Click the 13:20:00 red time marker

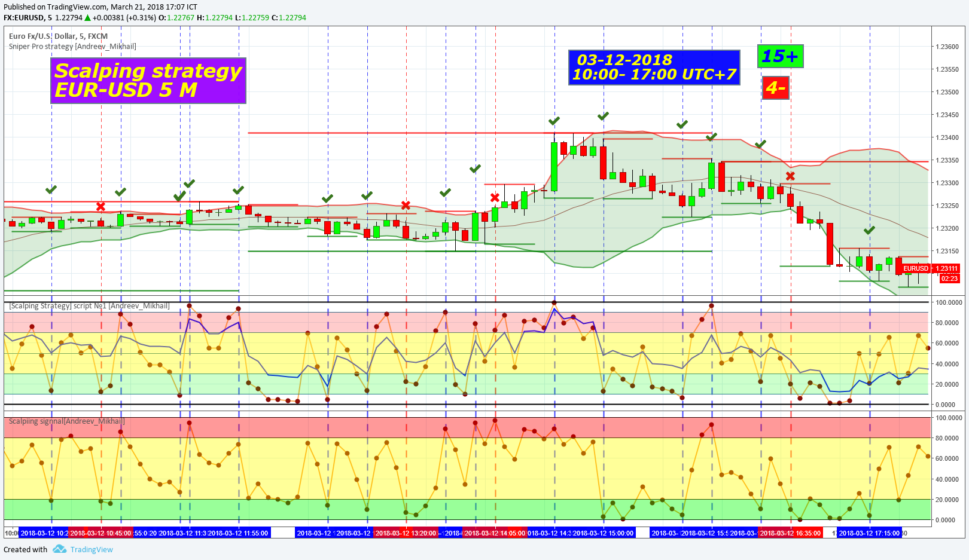[406, 533]
